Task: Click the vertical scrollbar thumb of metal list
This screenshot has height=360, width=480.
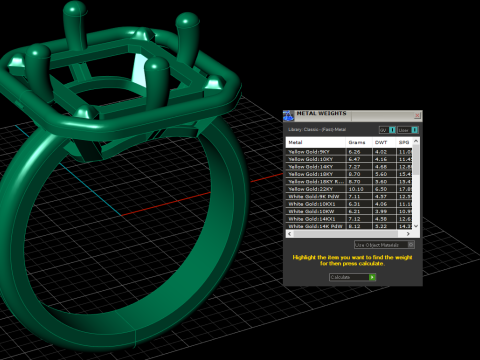Action: tap(416, 160)
